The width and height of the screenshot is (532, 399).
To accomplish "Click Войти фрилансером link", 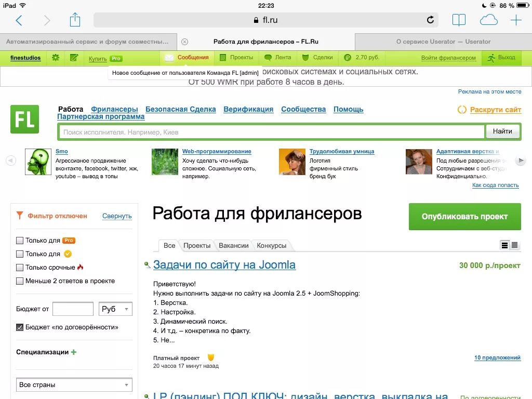I will 448,58.
